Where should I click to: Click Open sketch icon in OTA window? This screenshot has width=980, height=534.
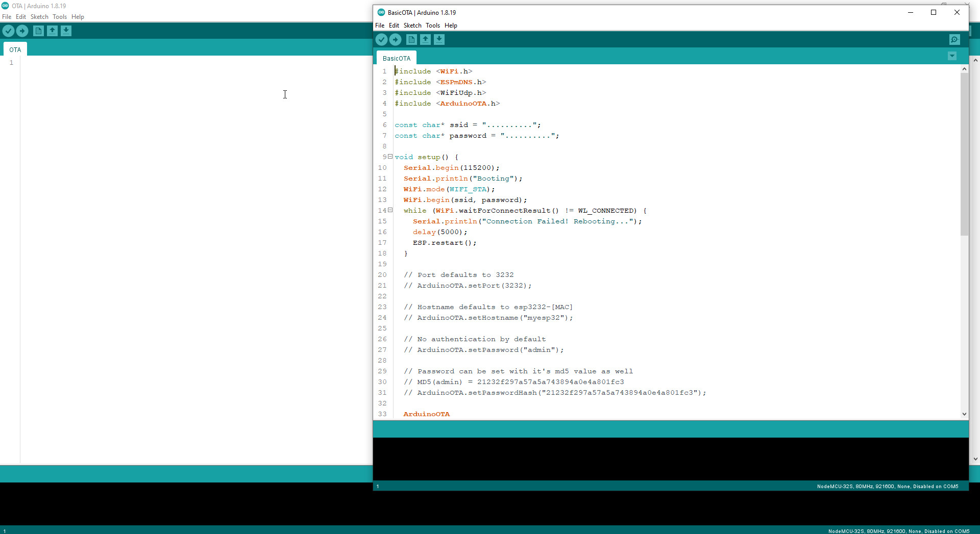tap(52, 31)
